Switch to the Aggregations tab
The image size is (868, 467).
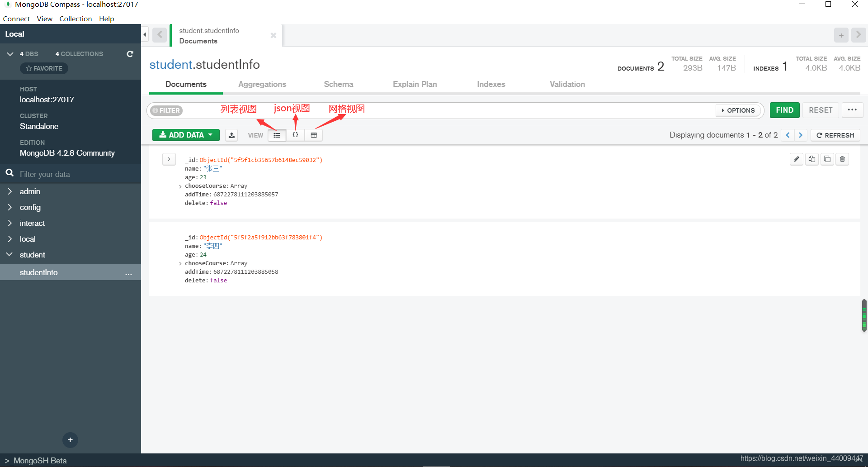[x=262, y=84]
